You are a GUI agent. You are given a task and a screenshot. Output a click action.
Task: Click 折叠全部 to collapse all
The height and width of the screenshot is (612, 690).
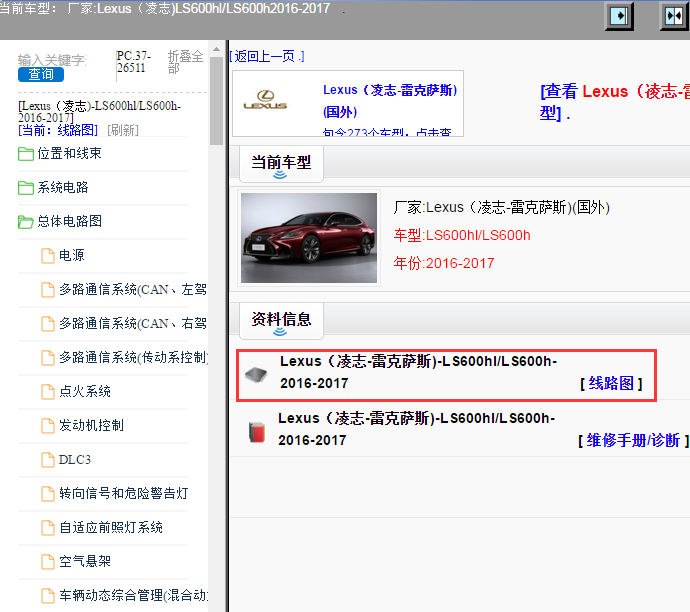[185, 62]
